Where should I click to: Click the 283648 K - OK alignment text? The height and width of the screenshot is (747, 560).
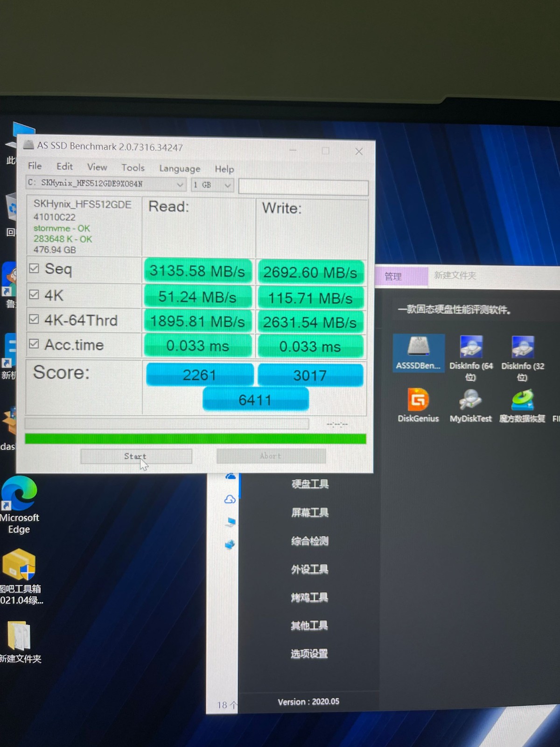tap(63, 239)
